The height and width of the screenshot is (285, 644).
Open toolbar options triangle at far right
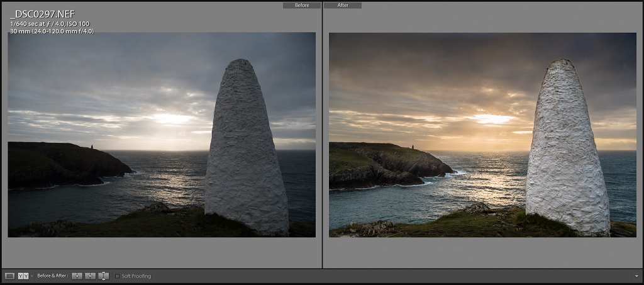click(636, 276)
